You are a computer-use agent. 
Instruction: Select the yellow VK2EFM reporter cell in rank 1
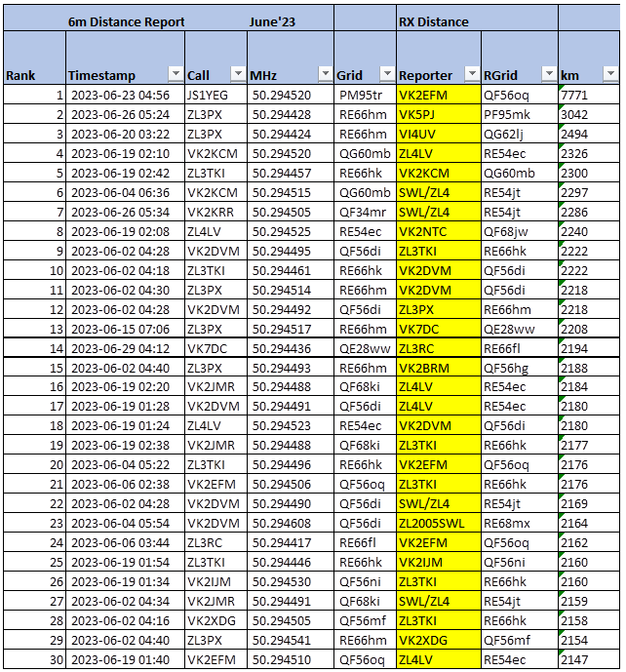[x=438, y=96]
